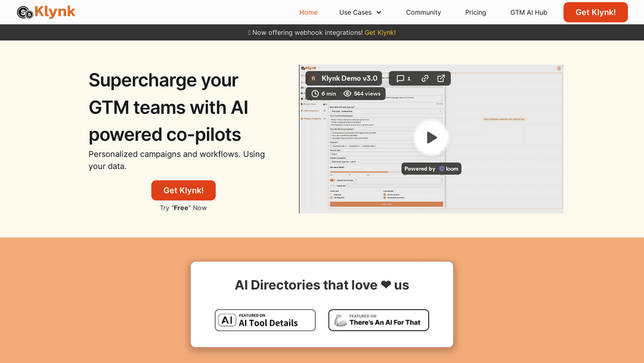Open video in new tab icon
Image resolution: width=644 pixels, height=363 pixels.
441,78
